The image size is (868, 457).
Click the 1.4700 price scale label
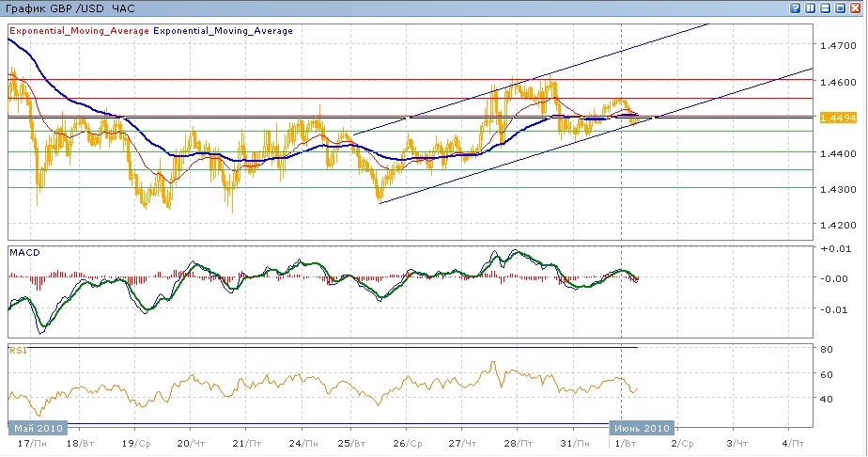pyautogui.click(x=836, y=45)
